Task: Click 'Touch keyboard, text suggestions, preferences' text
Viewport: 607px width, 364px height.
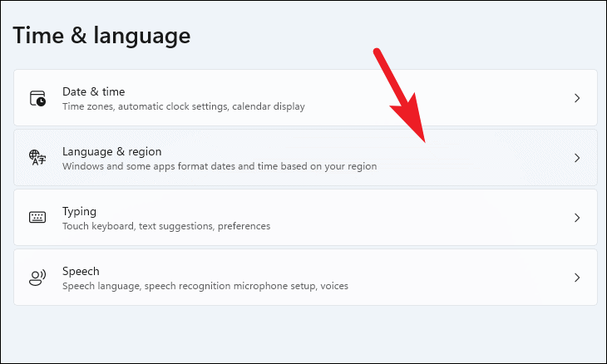Action: pos(166,226)
